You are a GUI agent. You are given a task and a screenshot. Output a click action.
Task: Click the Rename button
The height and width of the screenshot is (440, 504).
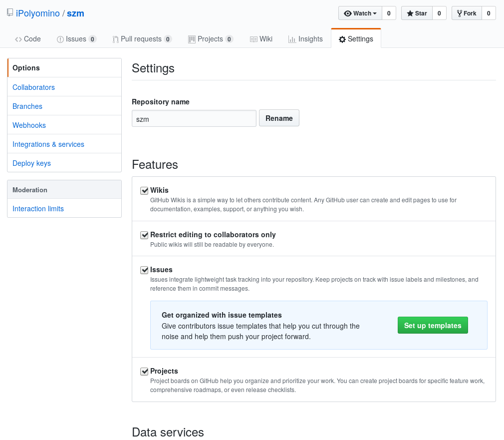tap(279, 118)
